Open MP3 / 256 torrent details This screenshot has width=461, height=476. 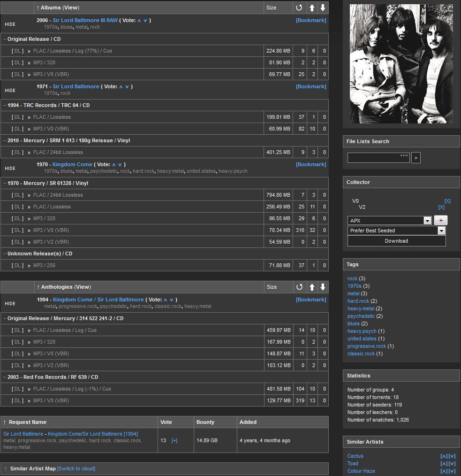[44, 266]
